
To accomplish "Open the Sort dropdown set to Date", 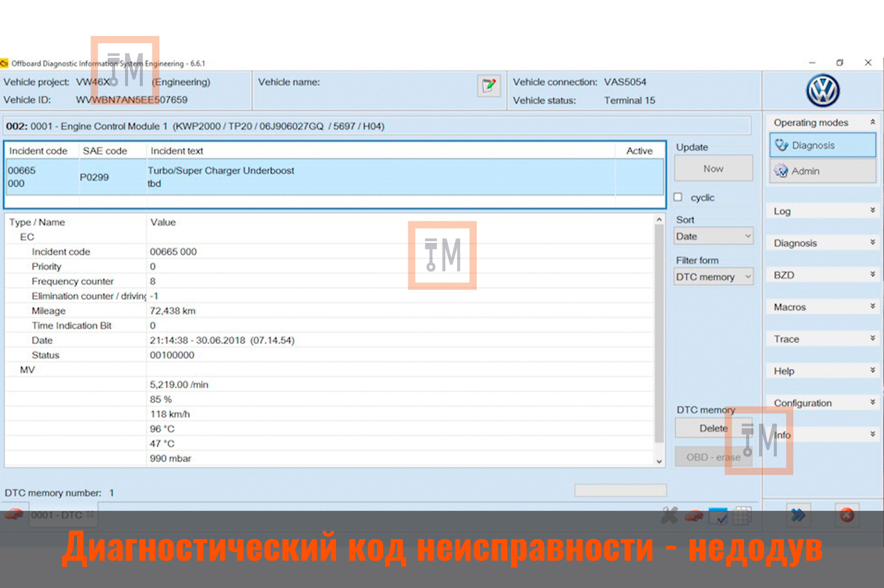I will point(713,236).
